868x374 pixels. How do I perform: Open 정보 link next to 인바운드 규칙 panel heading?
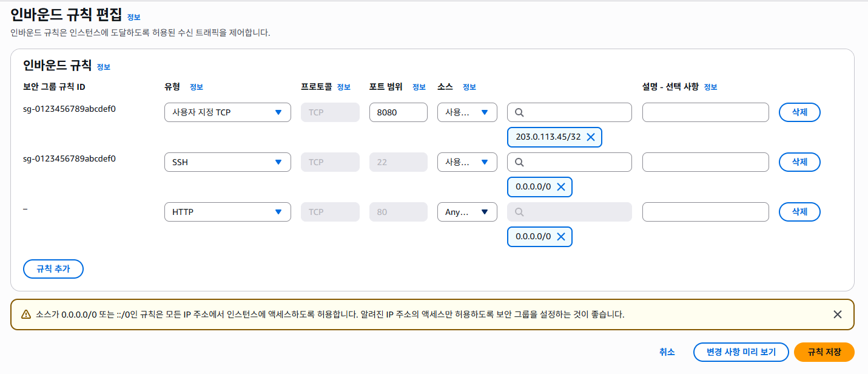104,67
